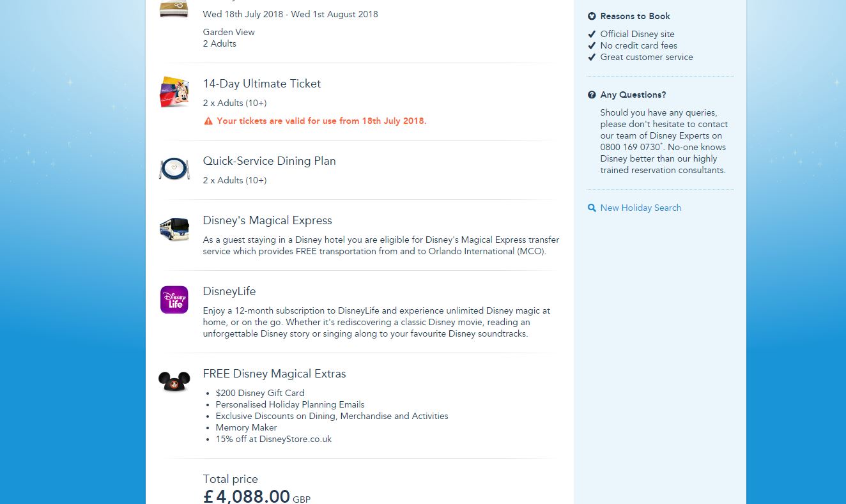846x504 pixels.
Task: Open the New Holiday Search link
Action: [640, 208]
